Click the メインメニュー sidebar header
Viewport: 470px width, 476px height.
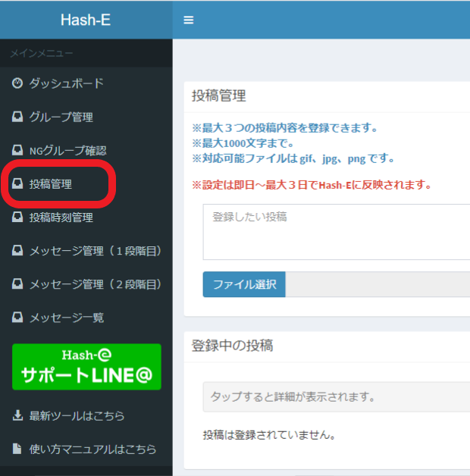pos(42,53)
